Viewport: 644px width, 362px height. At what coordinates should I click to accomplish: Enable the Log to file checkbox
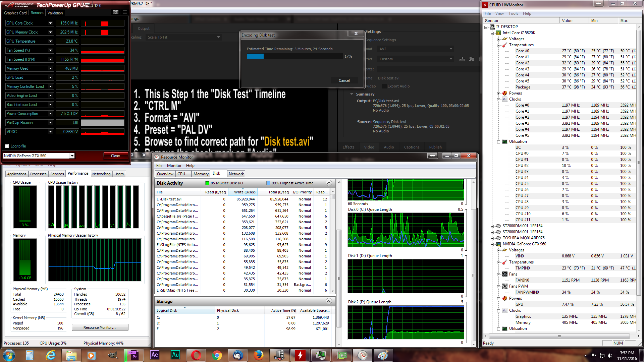[x=7, y=146]
